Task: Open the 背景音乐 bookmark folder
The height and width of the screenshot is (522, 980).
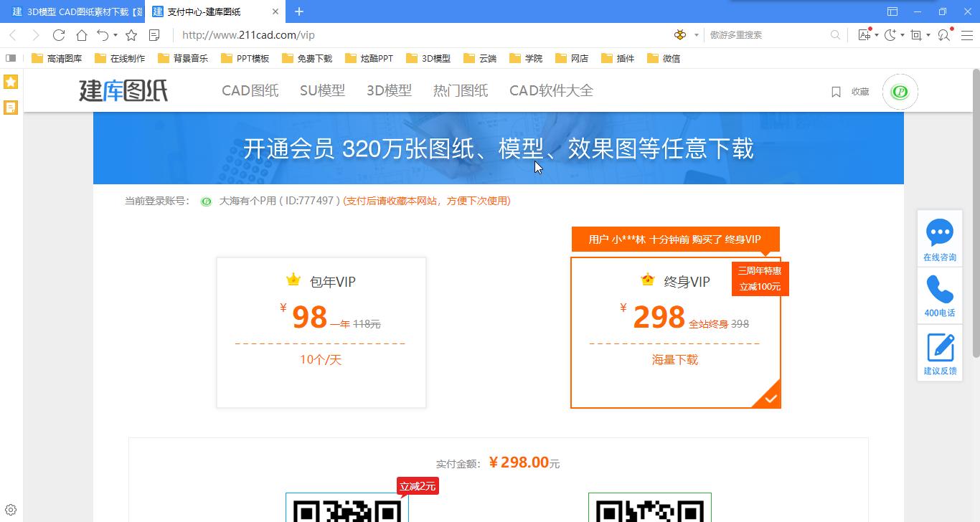Action: click(x=183, y=58)
